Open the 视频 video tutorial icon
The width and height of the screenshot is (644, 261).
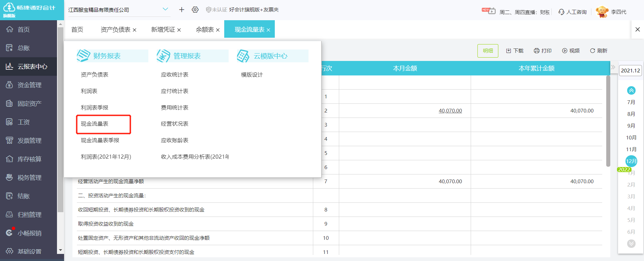[x=564, y=51]
